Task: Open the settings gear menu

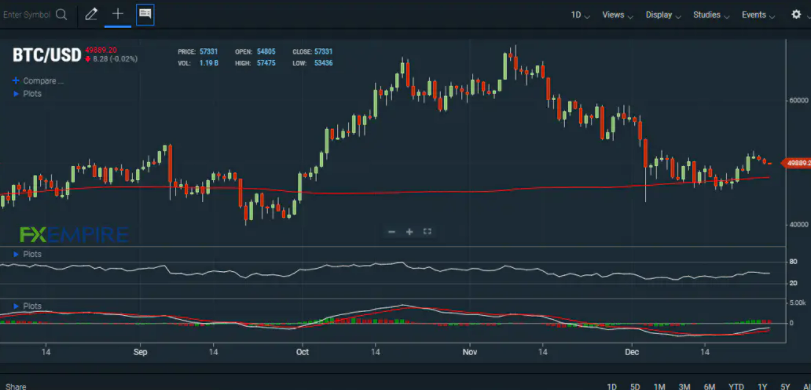Action: pyautogui.click(x=796, y=14)
